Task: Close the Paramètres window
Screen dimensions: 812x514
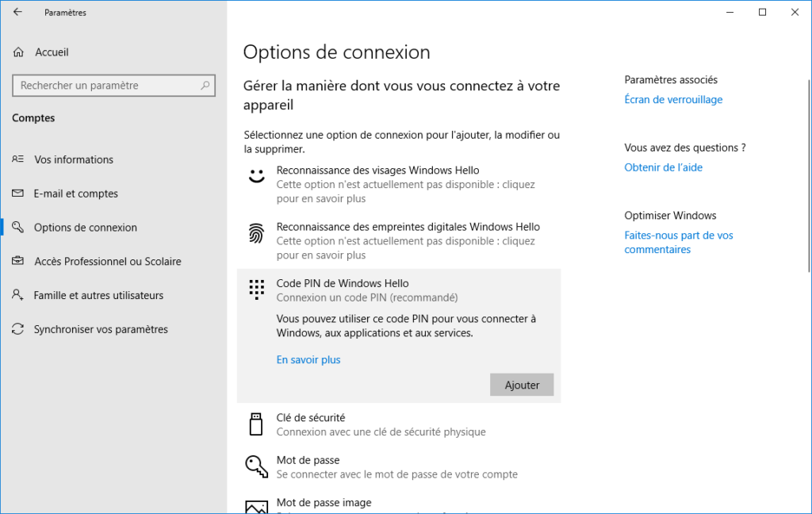Action: tap(795, 12)
